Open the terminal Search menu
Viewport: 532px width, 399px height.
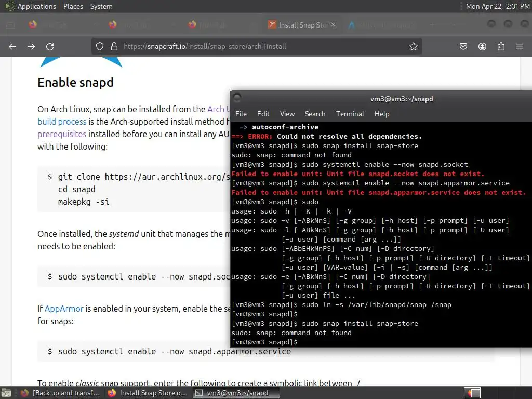click(x=315, y=114)
